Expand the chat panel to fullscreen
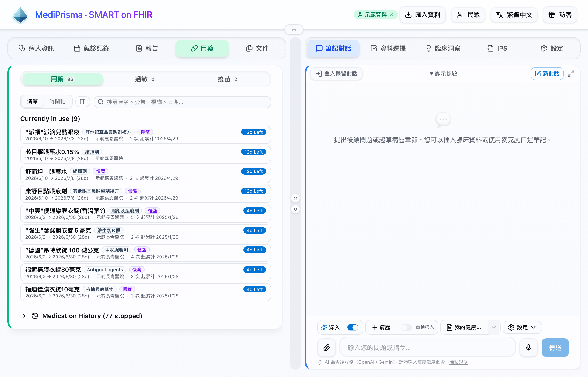 (571, 73)
